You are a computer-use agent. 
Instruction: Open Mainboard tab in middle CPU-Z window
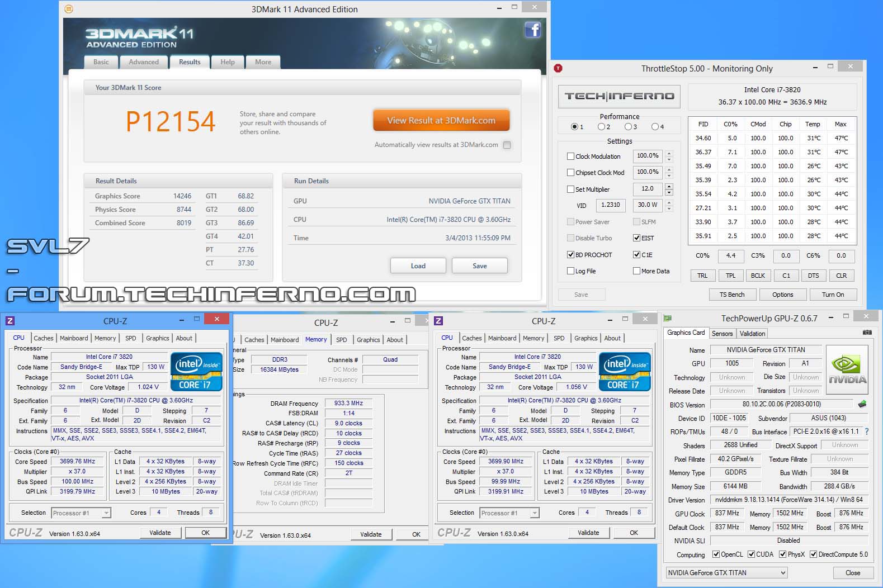tap(285, 340)
